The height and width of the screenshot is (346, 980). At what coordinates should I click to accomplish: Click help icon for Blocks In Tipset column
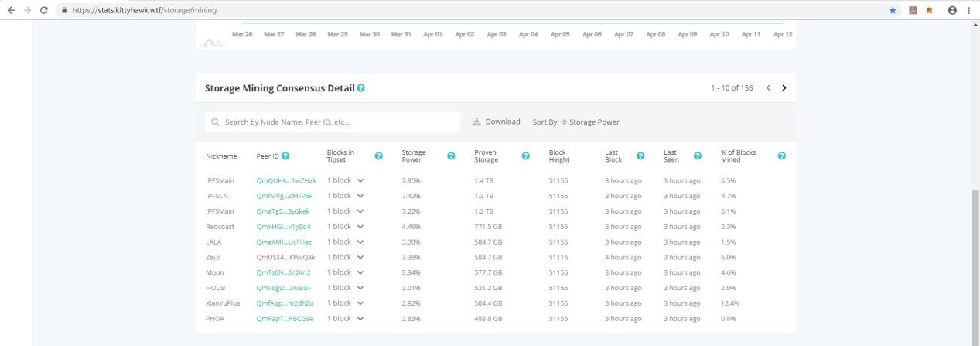379,156
